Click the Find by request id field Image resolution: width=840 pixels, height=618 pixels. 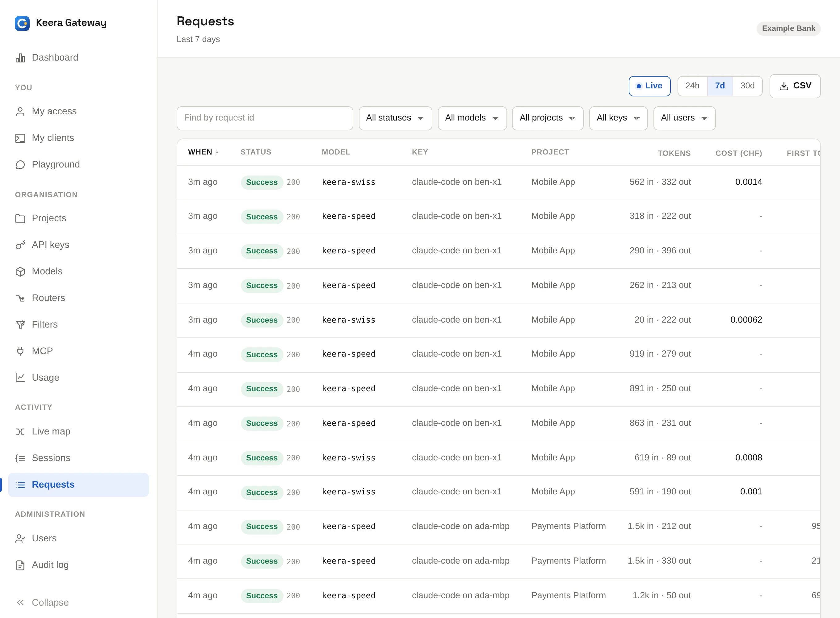[265, 118]
